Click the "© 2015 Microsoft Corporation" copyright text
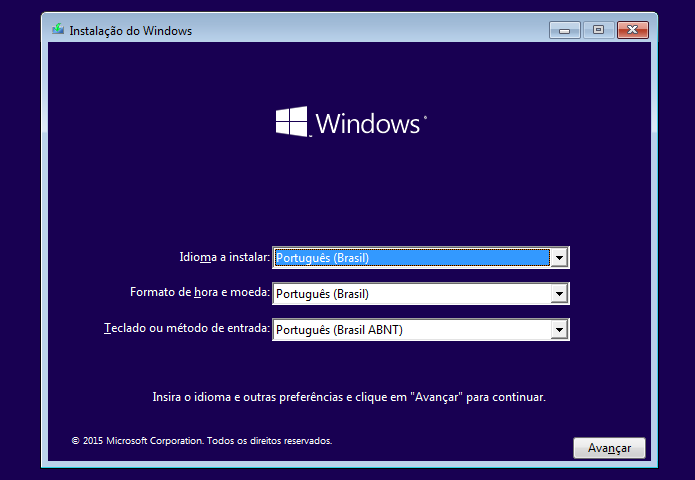Viewport: 695px width, 480px height. click(202, 441)
